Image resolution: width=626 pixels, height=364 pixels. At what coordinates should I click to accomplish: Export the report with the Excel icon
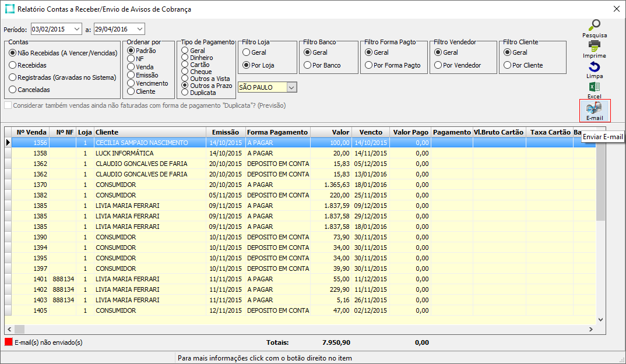[x=595, y=87]
